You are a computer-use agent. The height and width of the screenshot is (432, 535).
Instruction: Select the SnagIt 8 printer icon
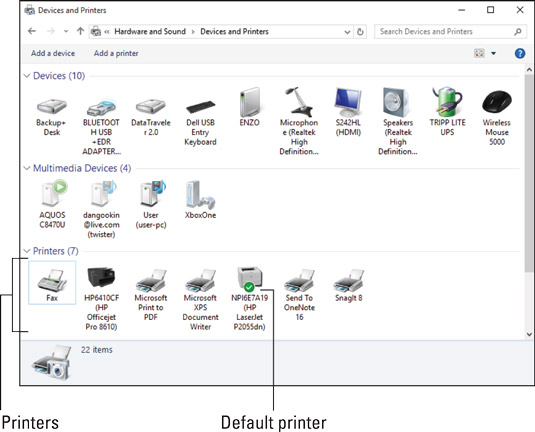348,280
